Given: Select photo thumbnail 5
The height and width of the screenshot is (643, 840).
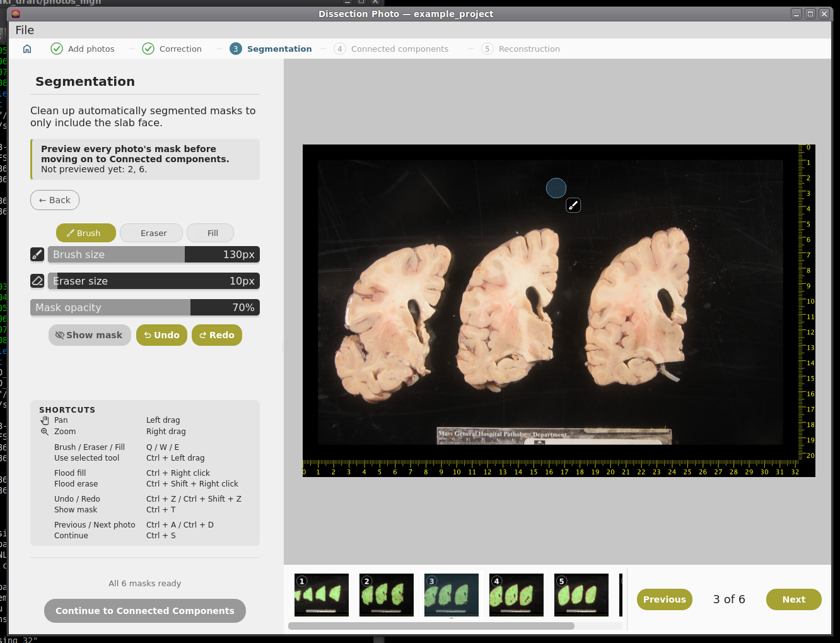Looking at the screenshot, I should click(x=581, y=595).
